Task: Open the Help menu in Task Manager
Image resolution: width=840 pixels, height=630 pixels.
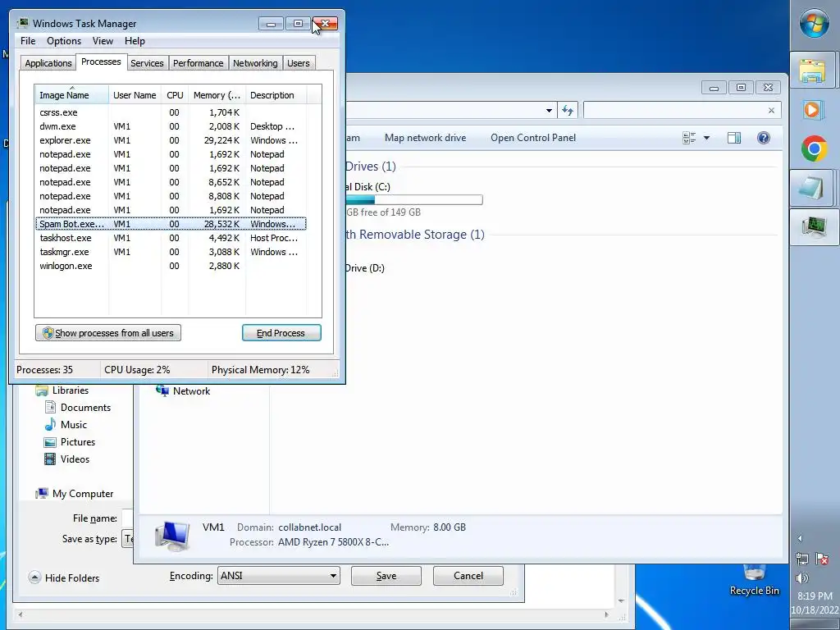Action: 135,41
